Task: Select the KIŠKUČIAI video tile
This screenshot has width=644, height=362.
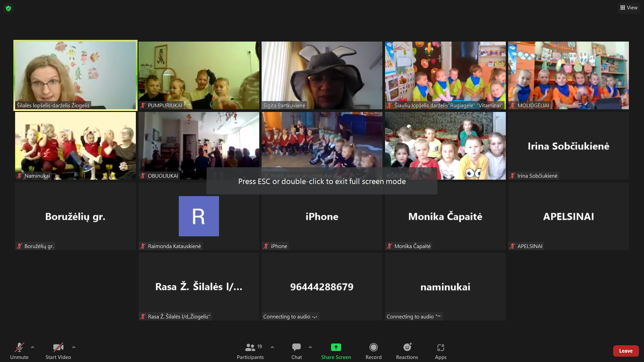Action: (x=445, y=145)
